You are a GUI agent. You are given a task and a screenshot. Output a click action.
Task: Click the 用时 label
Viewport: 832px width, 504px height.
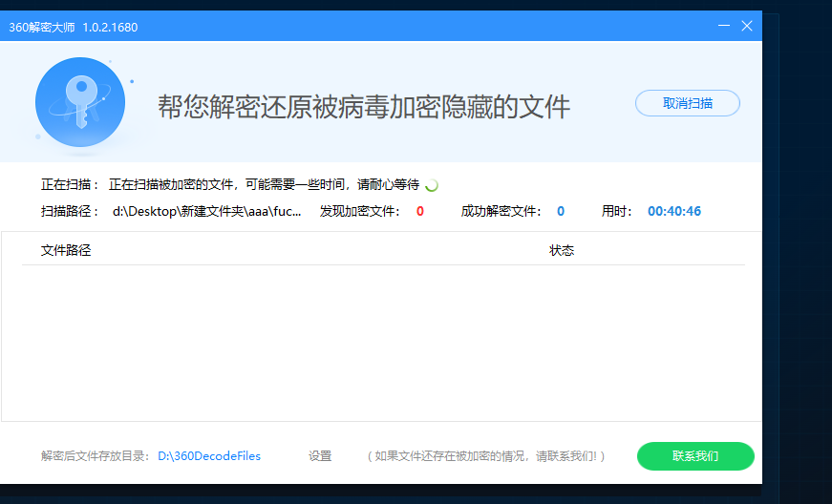click(x=616, y=211)
